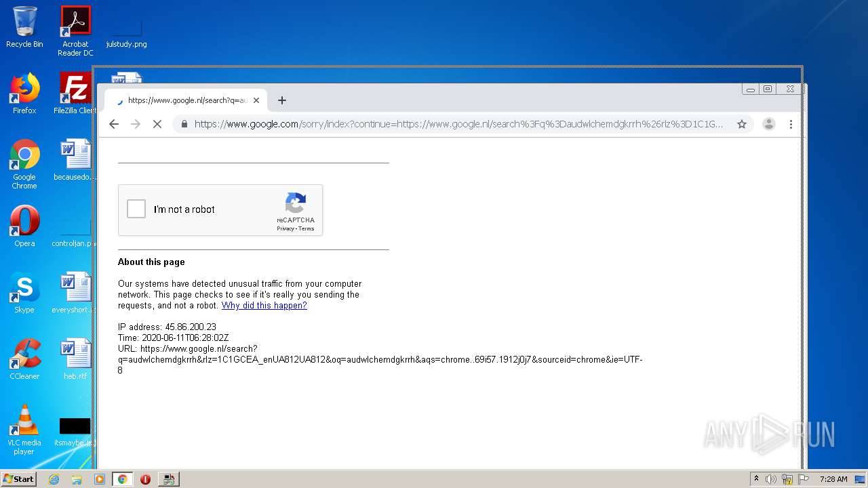Go back in Chrome
Screen dimensions: 868x488
(x=114, y=124)
